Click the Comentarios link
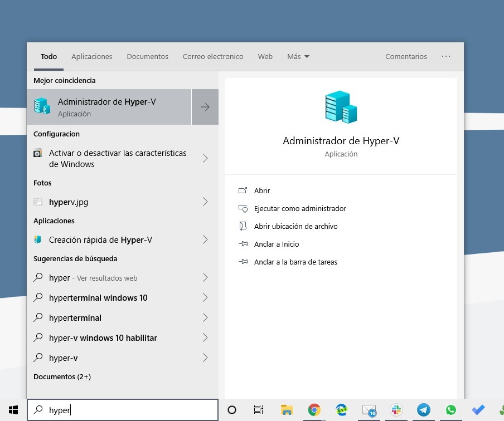 pos(406,56)
